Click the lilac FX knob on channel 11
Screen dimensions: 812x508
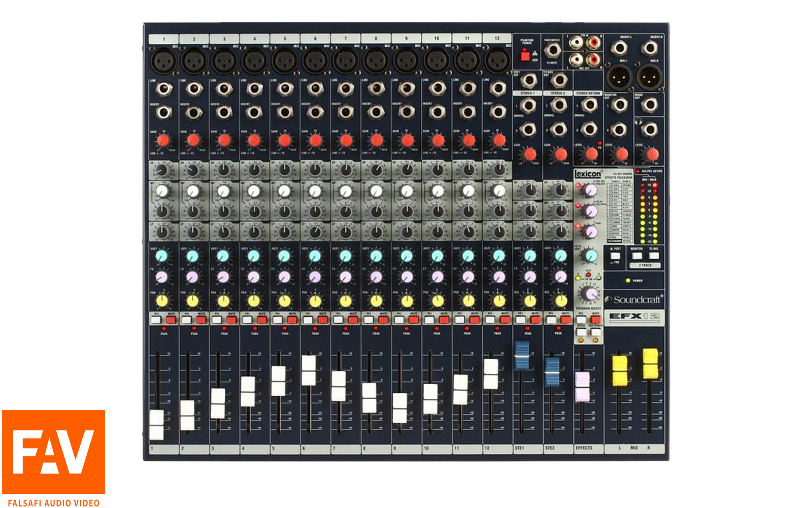[468, 277]
